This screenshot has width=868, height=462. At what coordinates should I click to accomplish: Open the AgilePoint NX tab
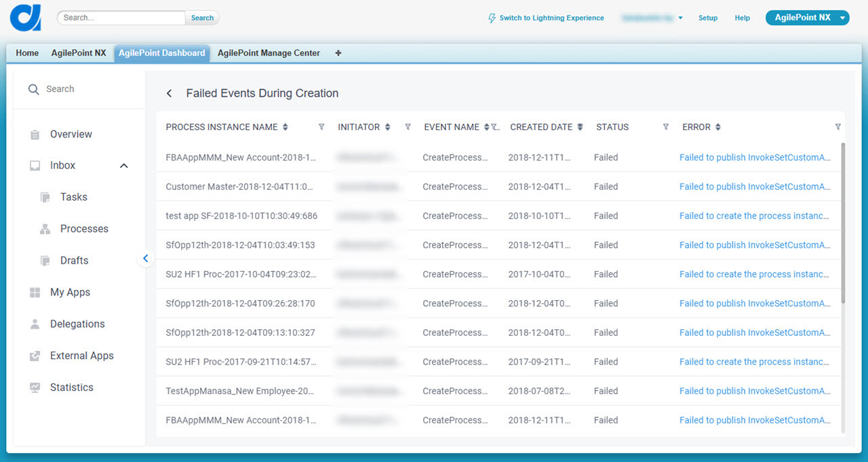tap(79, 53)
